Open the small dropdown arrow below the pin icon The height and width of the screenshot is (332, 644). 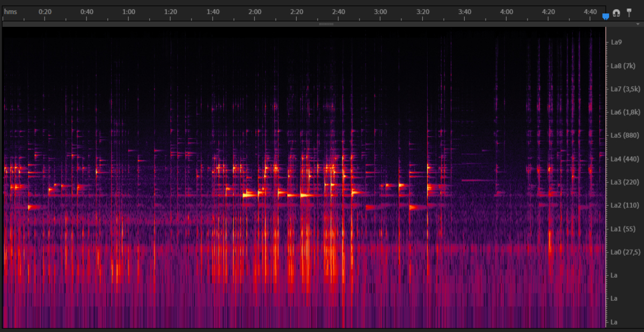pyautogui.click(x=638, y=24)
